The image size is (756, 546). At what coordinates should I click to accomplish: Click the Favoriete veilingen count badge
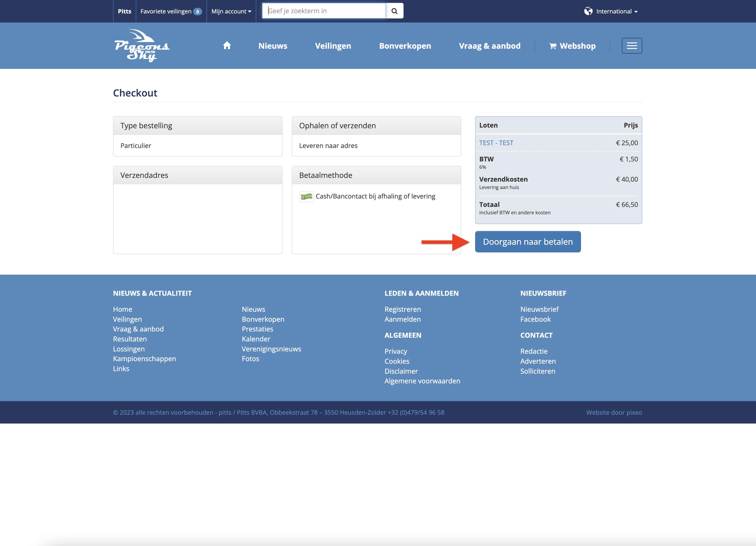click(198, 12)
